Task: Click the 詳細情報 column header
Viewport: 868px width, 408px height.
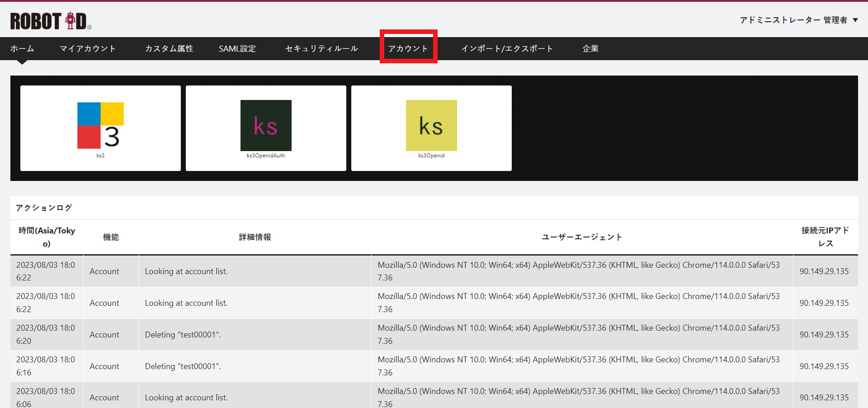Action: tap(255, 237)
